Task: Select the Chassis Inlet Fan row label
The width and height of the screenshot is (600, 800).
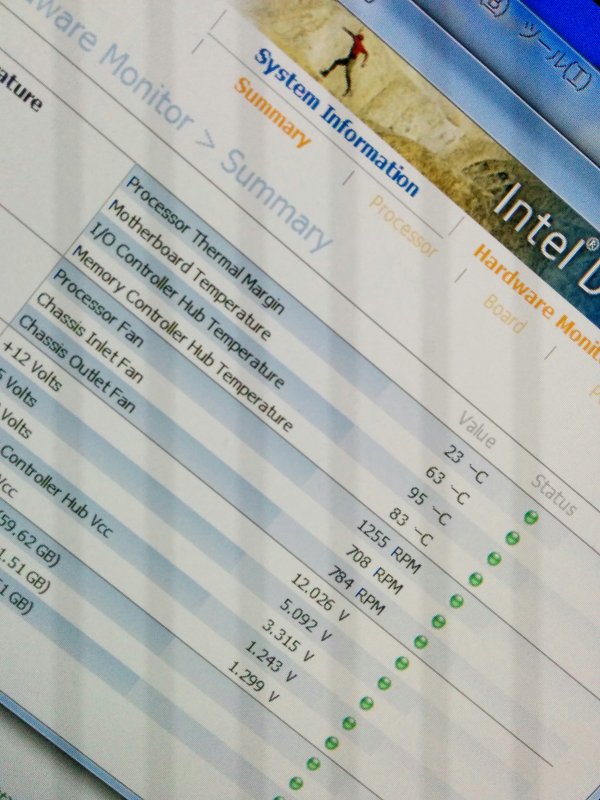Action: click(89, 338)
